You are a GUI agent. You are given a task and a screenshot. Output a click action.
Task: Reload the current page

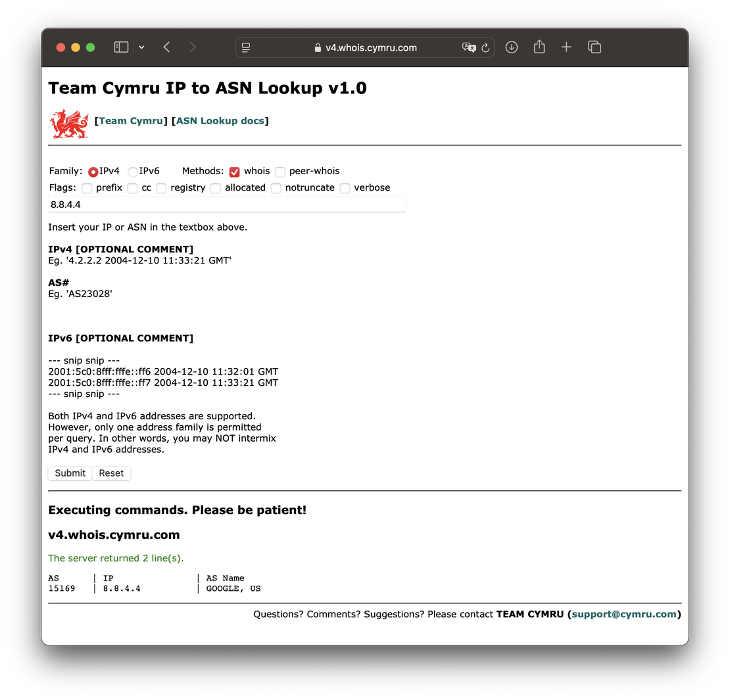point(485,47)
